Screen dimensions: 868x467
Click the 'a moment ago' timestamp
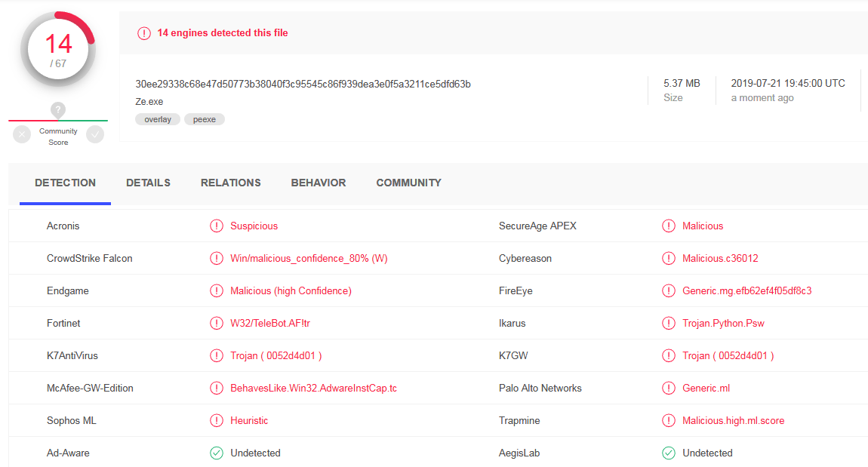pyautogui.click(x=762, y=98)
